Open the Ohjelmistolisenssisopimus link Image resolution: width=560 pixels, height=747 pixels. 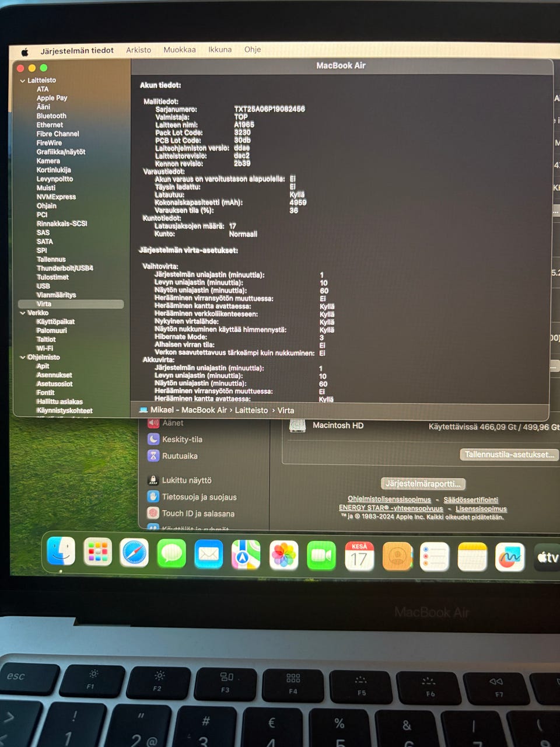389,499
